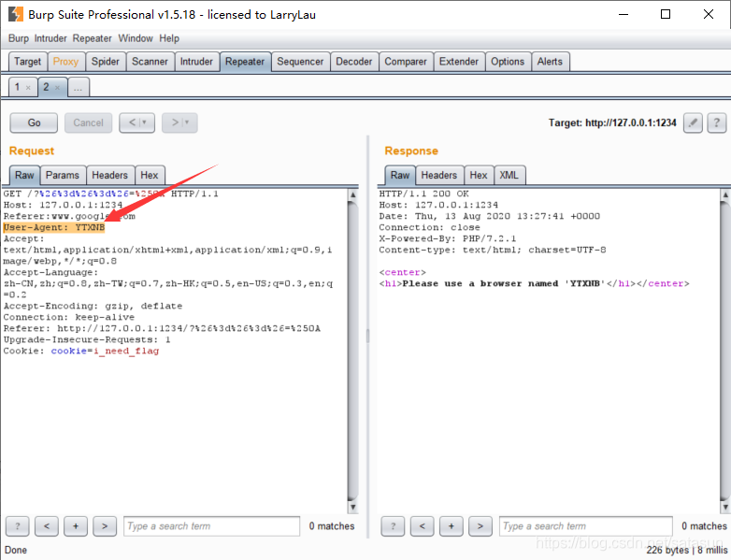Screen dimensions: 731x560
Task: Click the response search term field
Action: coord(585,526)
